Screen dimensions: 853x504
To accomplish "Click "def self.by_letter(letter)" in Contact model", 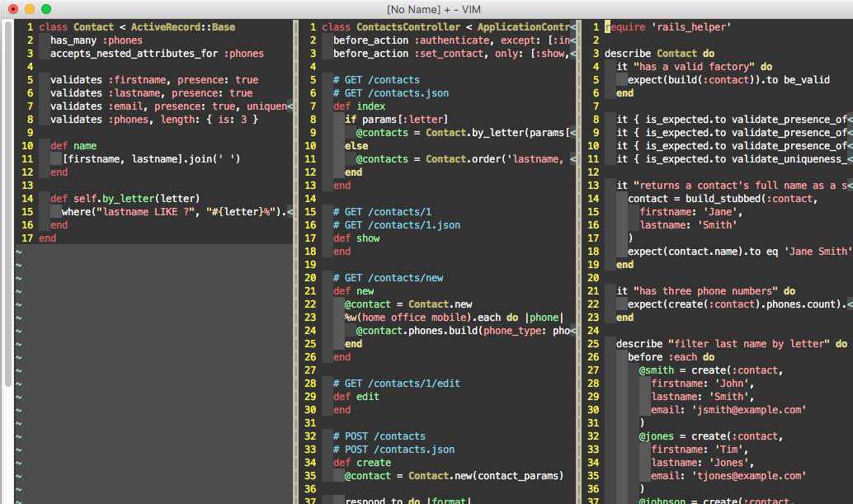I will 125,199.
